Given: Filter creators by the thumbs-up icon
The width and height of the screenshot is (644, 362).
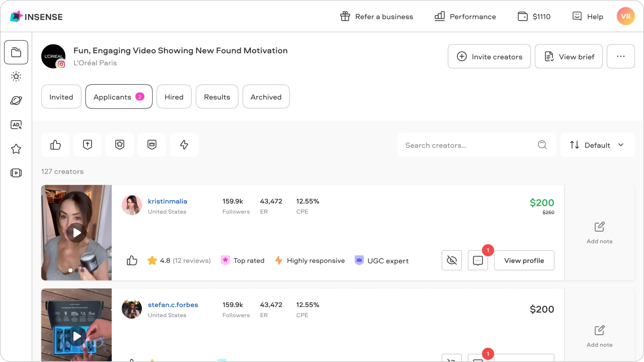Looking at the screenshot, I should click(x=55, y=145).
